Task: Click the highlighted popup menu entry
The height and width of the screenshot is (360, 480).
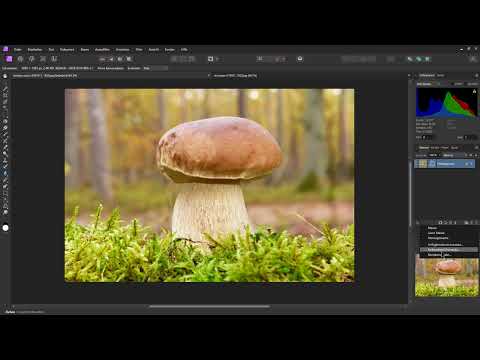Action: point(449,250)
